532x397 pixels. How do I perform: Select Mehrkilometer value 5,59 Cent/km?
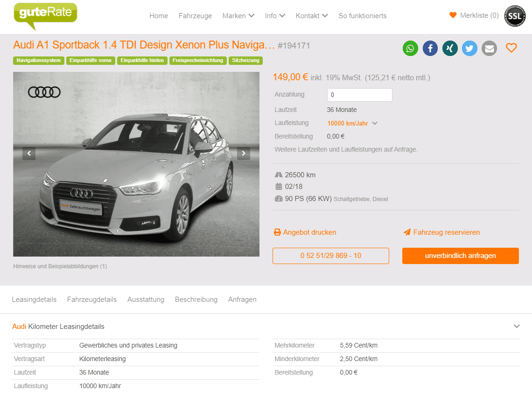point(358,345)
